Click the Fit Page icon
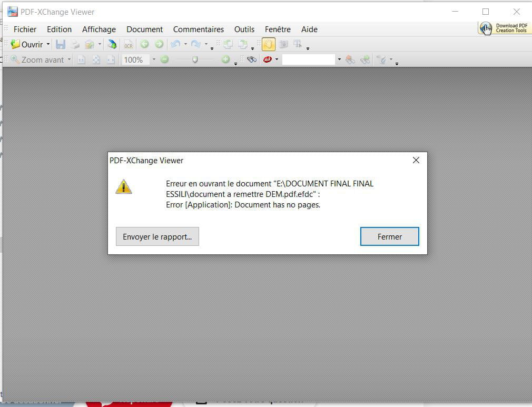532x407 pixels. tap(96, 60)
